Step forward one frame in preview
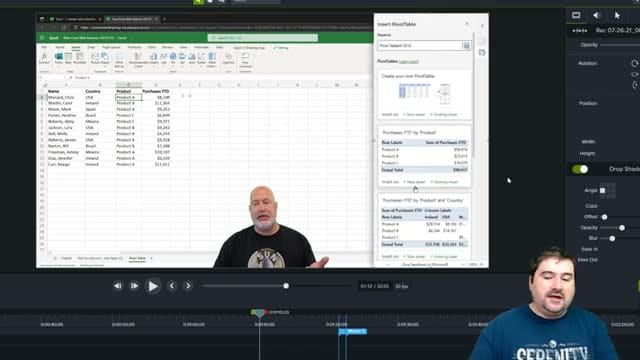 134,286
